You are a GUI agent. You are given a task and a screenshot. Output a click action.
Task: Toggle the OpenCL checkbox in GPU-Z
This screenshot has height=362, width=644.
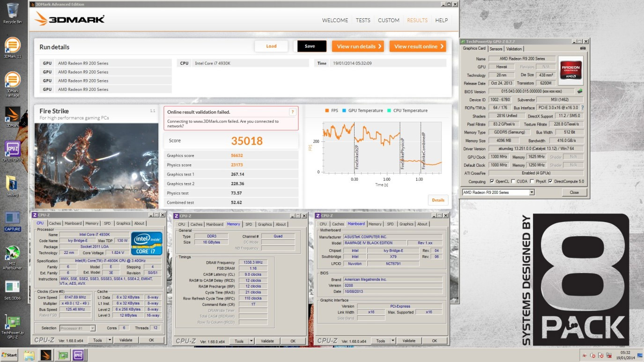click(x=492, y=182)
